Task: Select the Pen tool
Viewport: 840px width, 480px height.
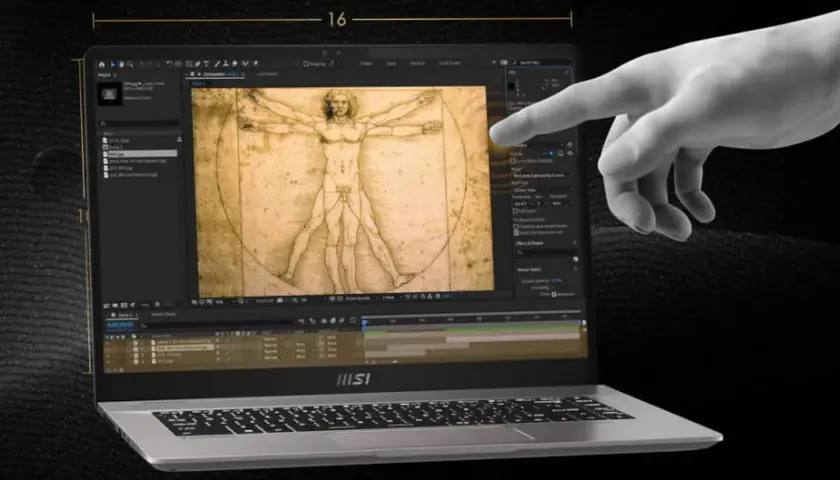Action: click(x=198, y=64)
